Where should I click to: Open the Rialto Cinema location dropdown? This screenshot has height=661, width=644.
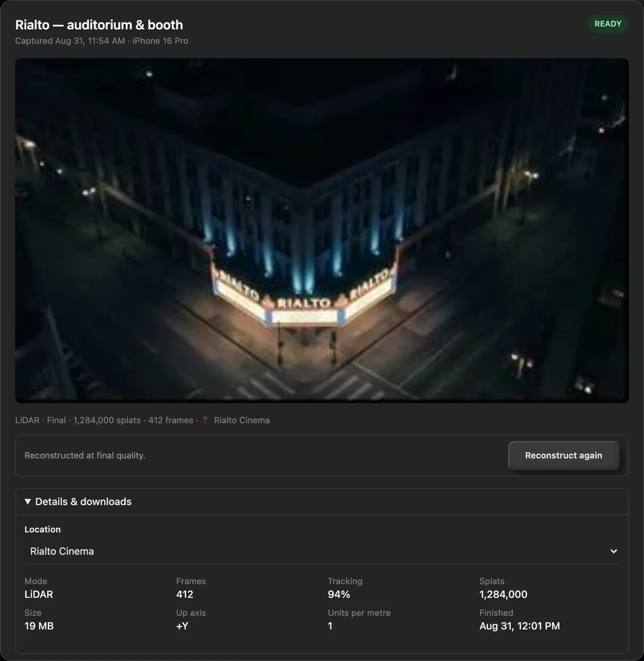click(x=322, y=551)
